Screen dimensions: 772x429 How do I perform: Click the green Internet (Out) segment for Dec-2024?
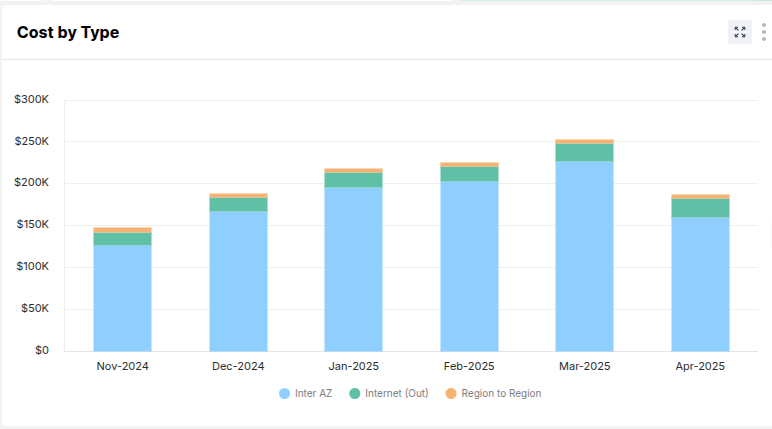pos(238,204)
